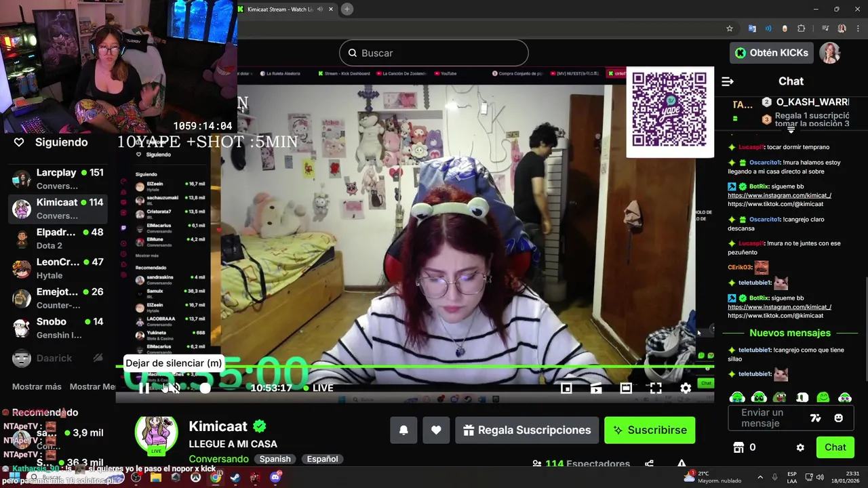Collapse list with Mostrar Menos
The image size is (868, 488).
93,386
